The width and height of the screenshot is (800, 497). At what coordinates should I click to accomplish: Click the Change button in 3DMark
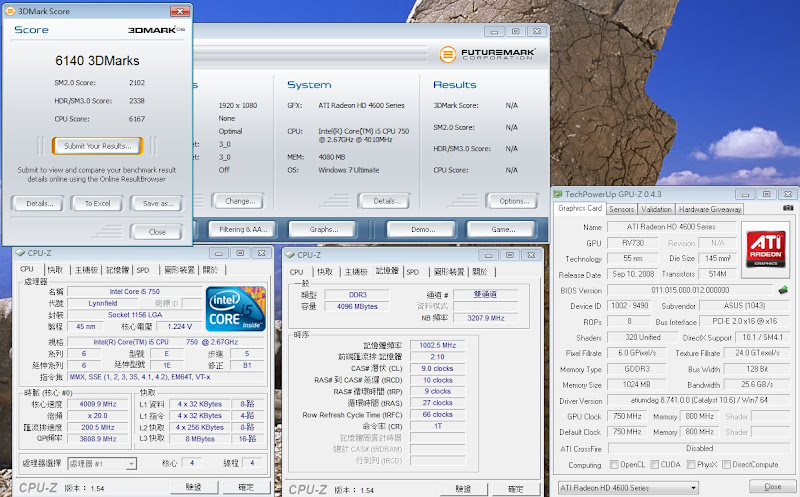240,201
